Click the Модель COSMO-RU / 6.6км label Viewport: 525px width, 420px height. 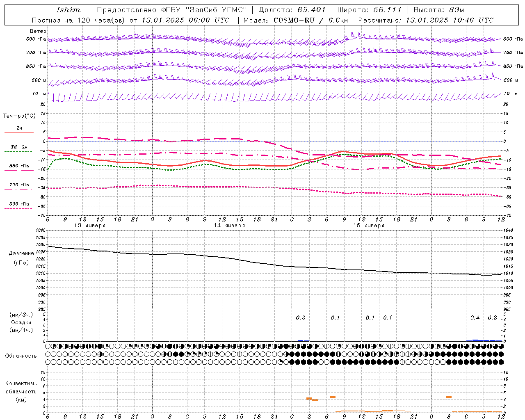tap(295, 20)
